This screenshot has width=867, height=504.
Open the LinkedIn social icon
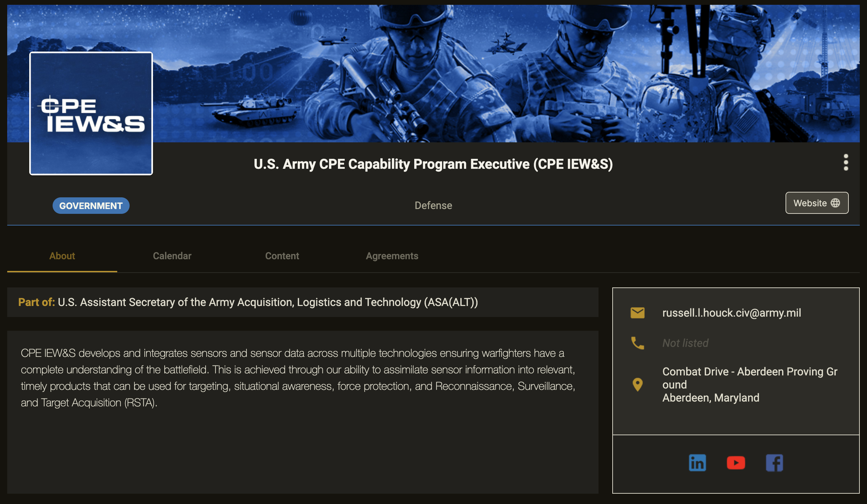[697, 463]
